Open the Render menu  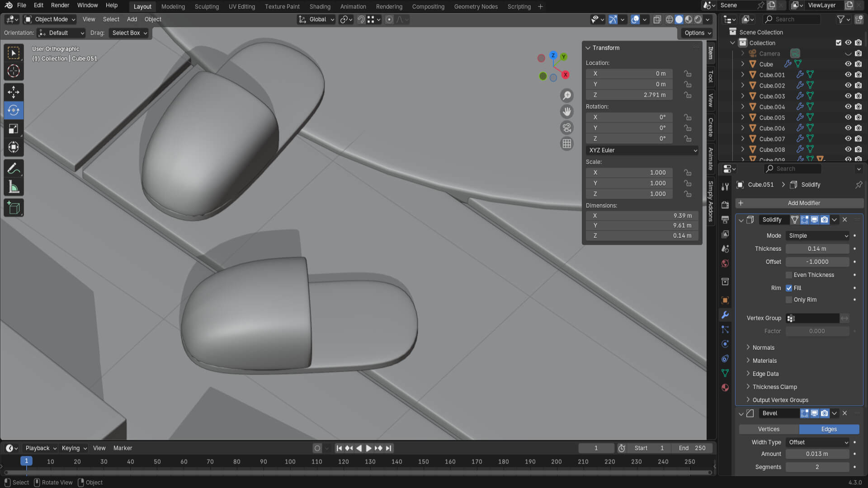tap(60, 5)
